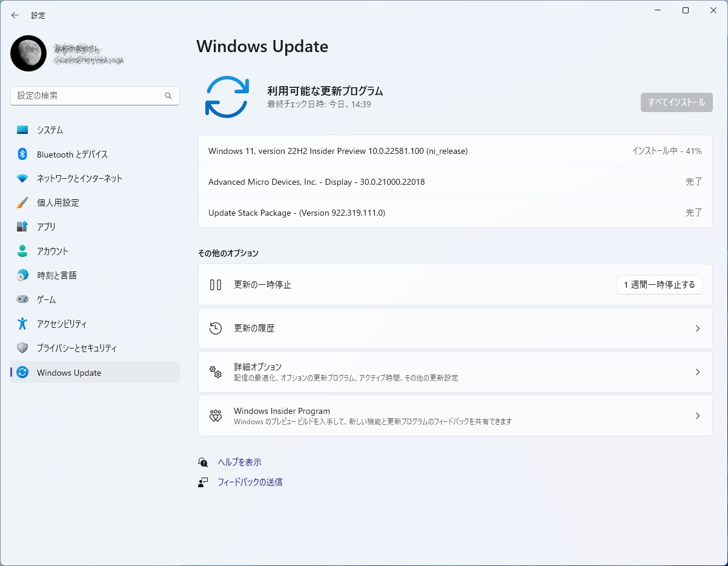Open システム settings category
This screenshot has height=566, width=728.
click(x=95, y=130)
